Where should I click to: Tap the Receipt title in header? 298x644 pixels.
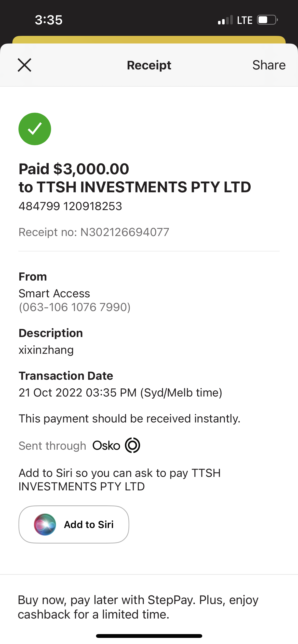click(149, 65)
